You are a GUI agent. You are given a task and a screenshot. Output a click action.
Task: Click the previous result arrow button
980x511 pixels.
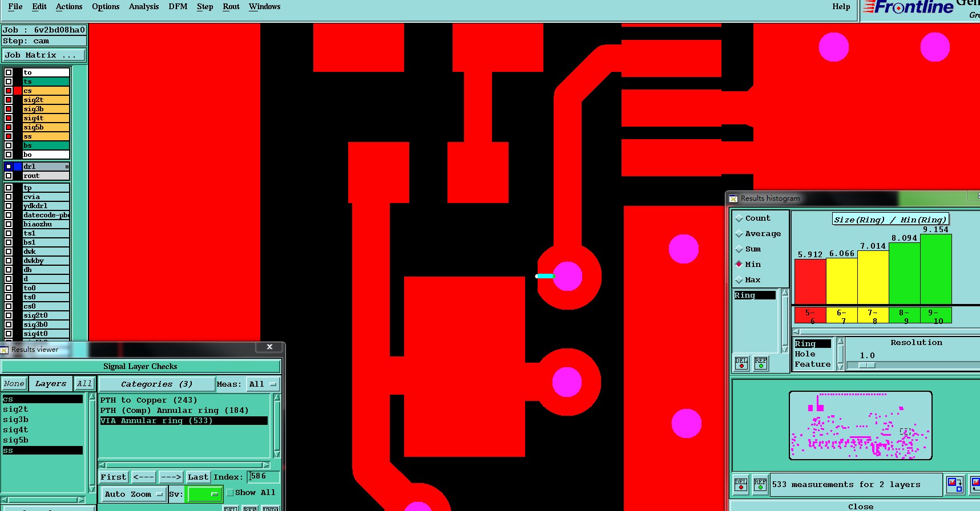(144, 477)
